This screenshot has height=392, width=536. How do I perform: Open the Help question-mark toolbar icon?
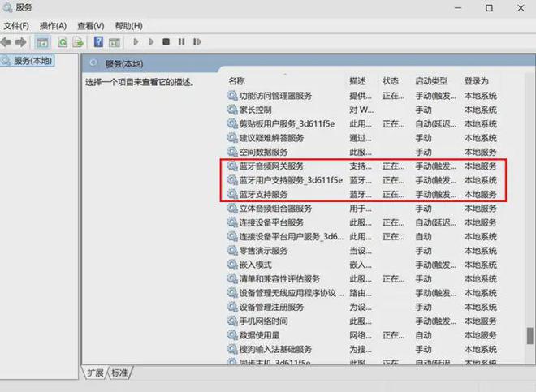(x=98, y=41)
